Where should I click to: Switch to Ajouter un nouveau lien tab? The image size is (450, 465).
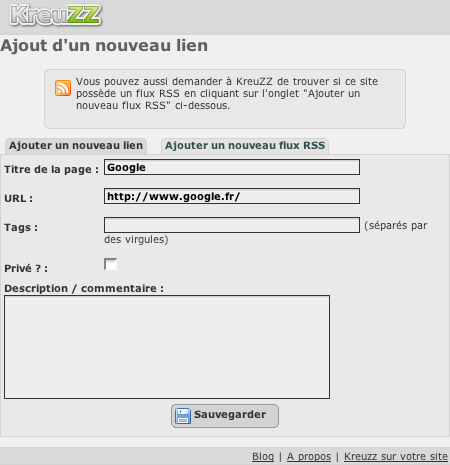click(x=76, y=146)
